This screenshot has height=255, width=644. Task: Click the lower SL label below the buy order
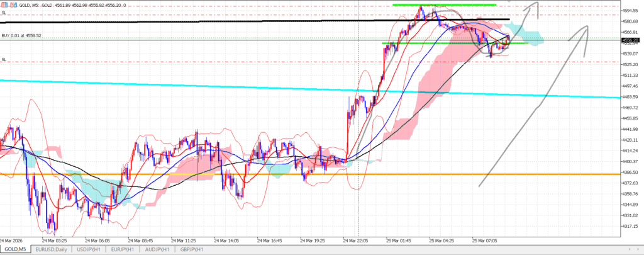click(x=4, y=60)
